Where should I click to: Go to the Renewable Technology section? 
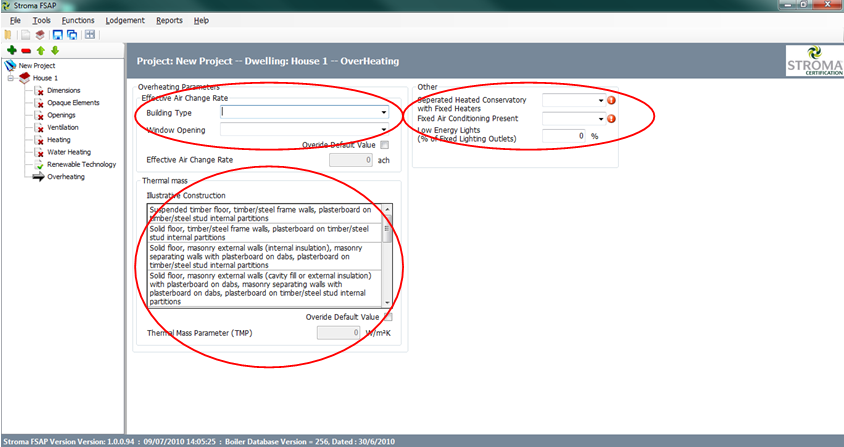(82, 165)
